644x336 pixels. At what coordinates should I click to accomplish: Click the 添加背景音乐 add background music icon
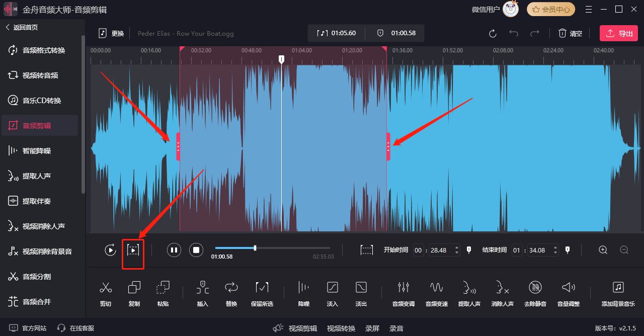618,288
